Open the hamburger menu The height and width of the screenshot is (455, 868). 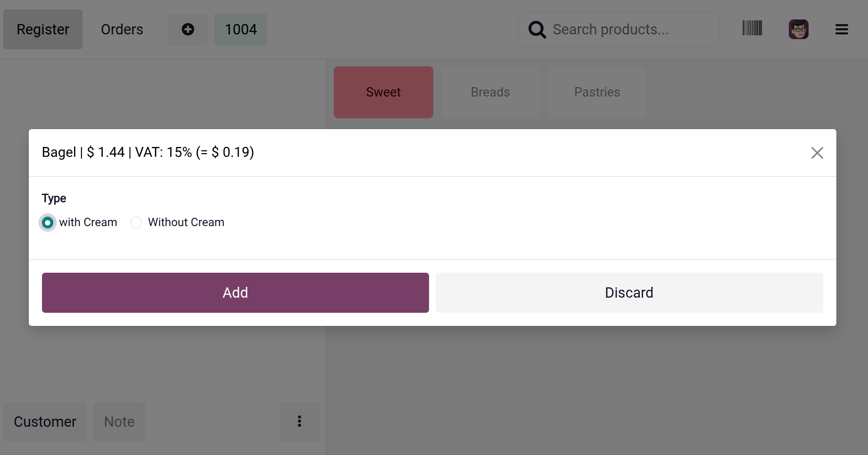pyautogui.click(x=842, y=30)
